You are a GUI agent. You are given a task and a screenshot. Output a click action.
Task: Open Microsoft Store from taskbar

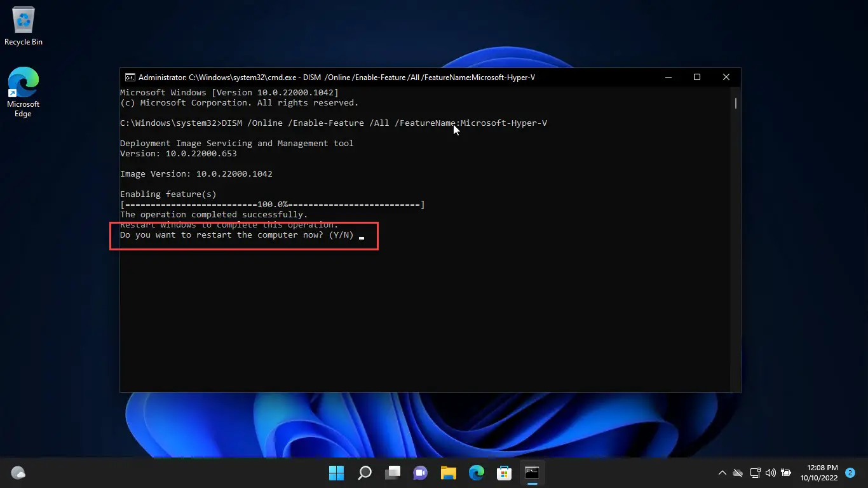pos(505,473)
